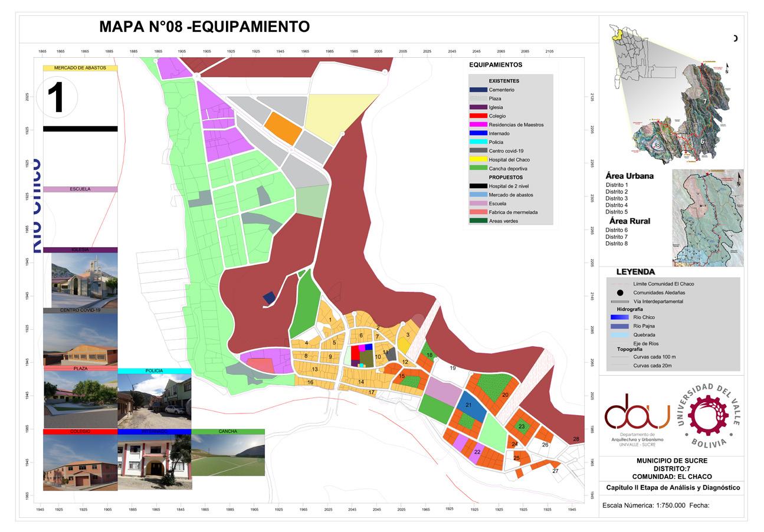The image size is (764, 532).
Task: Pick the cyan Policia legend swatch
Action: tap(478, 142)
